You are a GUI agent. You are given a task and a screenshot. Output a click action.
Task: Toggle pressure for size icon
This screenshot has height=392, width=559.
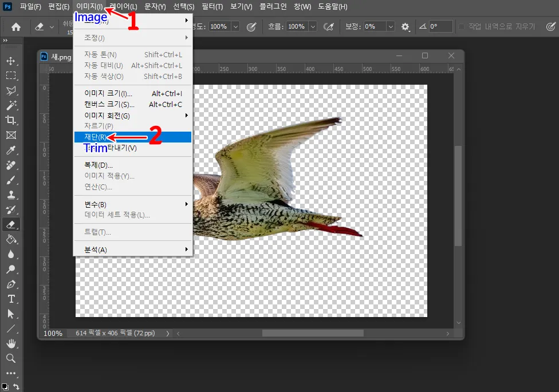550,27
